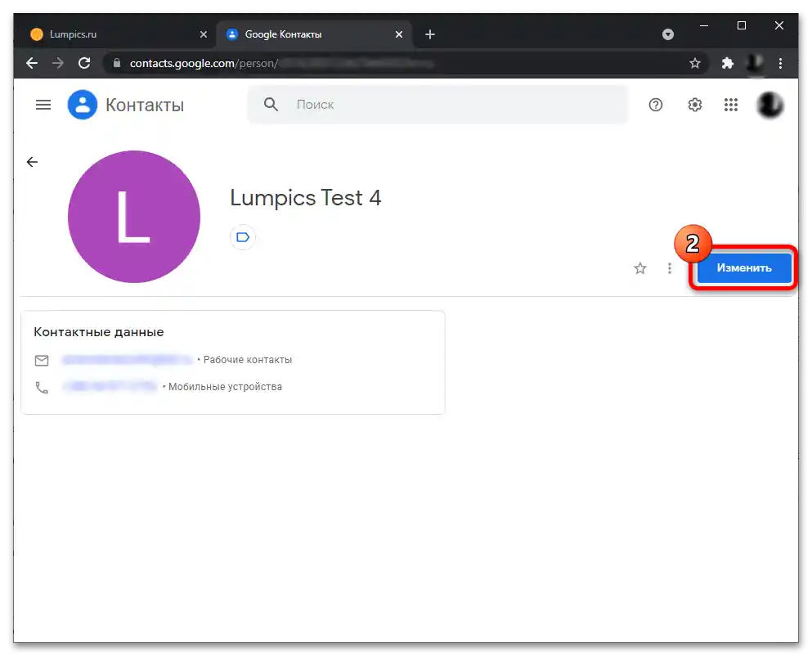Close the Lumpics.ru tab

point(204,34)
